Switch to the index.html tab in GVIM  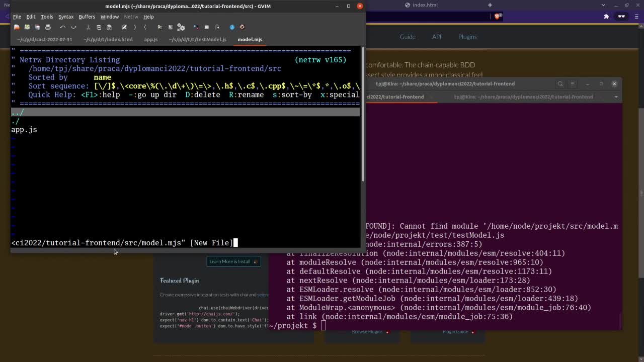(x=108, y=39)
